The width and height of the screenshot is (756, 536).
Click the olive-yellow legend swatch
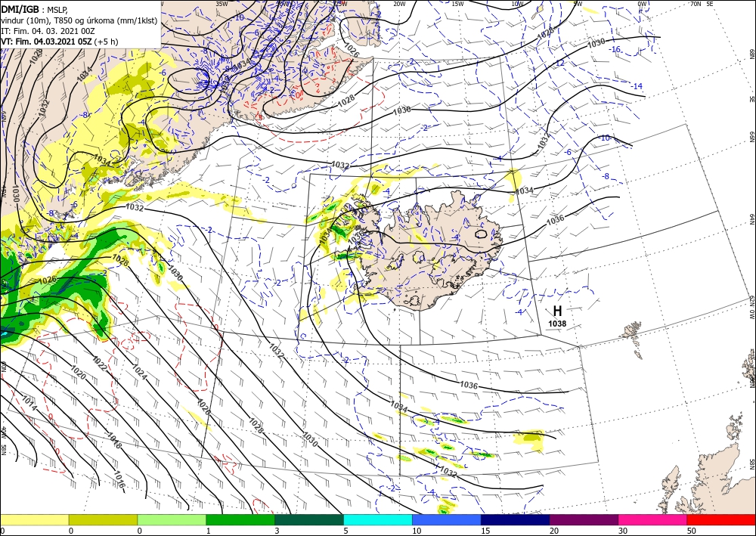click(x=103, y=519)
